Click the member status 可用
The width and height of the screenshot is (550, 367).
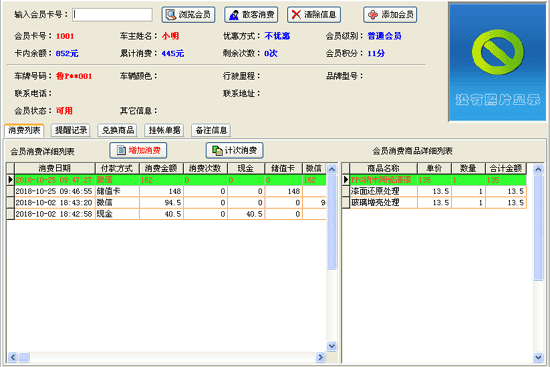[x=64, y=111]
